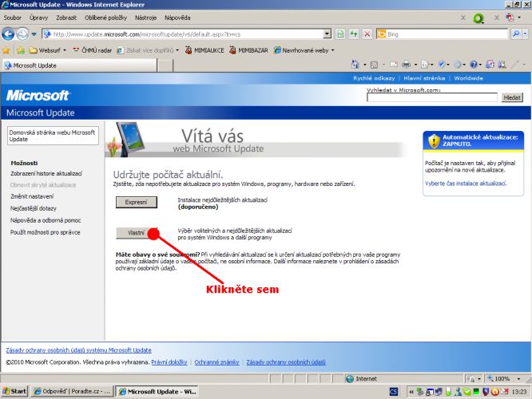Screen dimensions: 532x399
Task: Open the Zobrazit menu
Action: coord(66,18)
